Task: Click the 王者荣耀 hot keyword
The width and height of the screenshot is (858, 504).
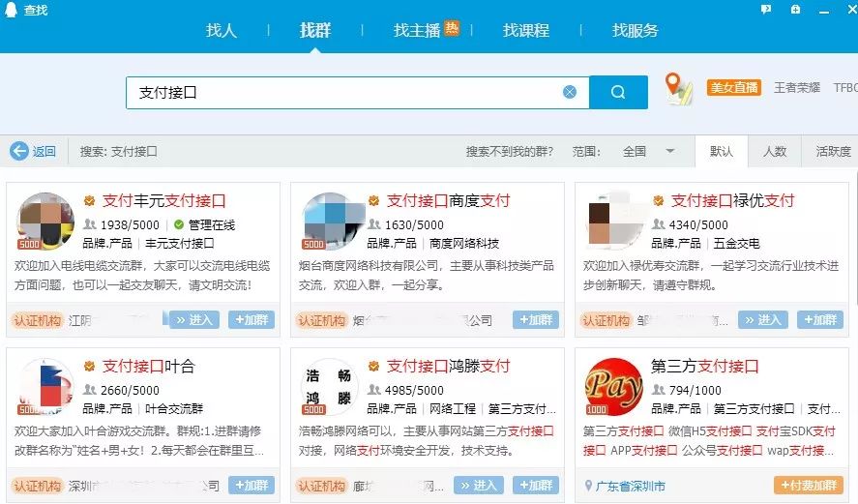Action: (x=797, y=88)
